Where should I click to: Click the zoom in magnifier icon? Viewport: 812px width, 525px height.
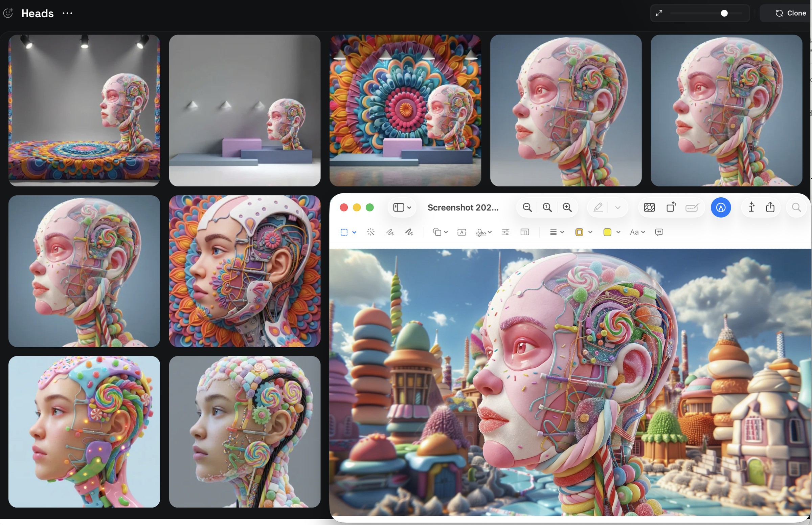(x=567, y=207)
